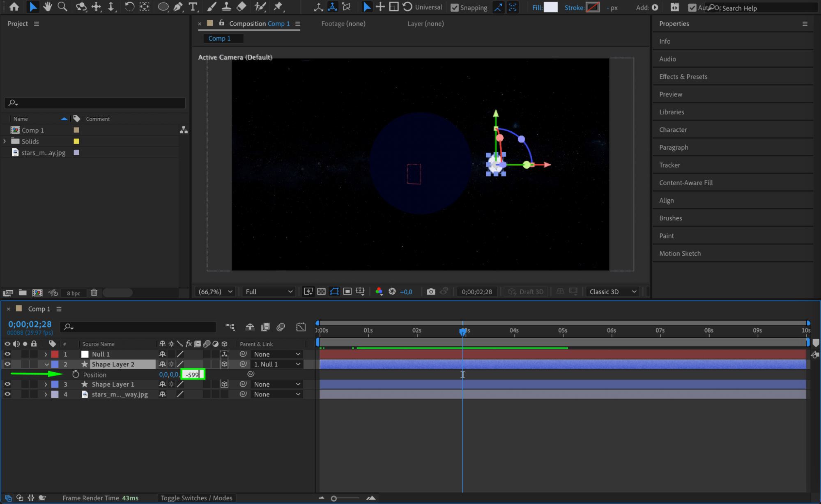
Task: Open the magnification (66,7%) dropdown
Action: pos(215,291)
